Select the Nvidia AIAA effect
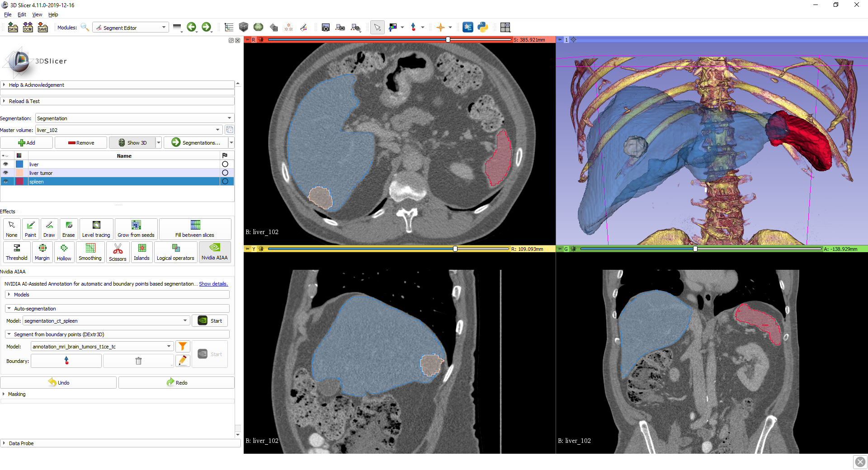Viewport: 868px width, 470px height. (x=215, y=252)
